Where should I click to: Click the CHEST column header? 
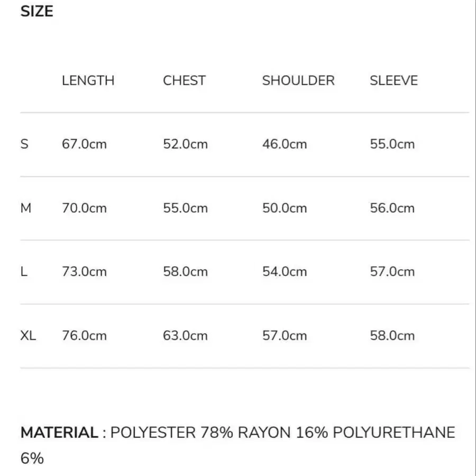(184, 80)
